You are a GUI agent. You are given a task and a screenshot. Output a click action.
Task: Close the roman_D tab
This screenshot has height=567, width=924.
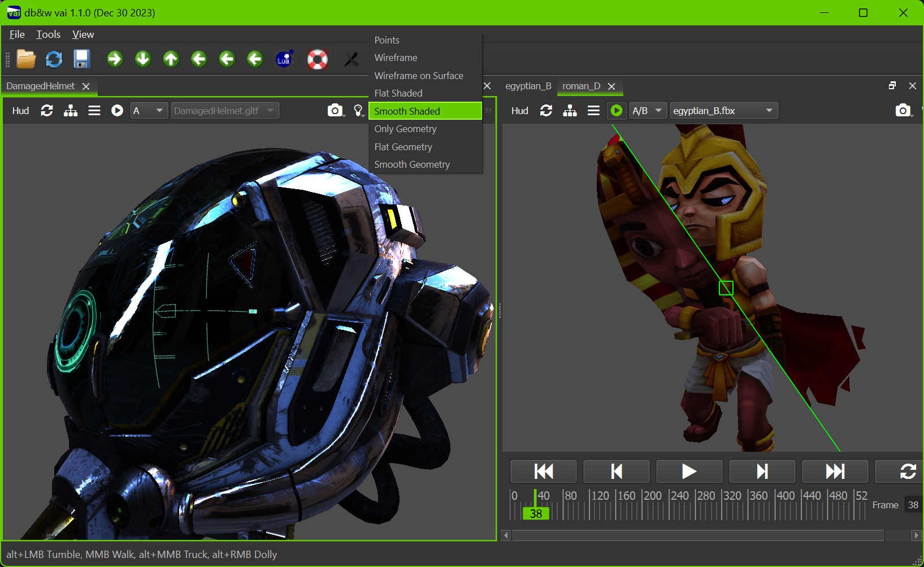pyautogui.click(x=611, y=86)
